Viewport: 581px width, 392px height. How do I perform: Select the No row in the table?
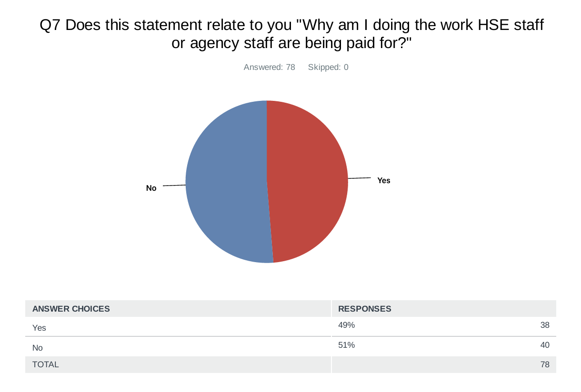(290, 347)
